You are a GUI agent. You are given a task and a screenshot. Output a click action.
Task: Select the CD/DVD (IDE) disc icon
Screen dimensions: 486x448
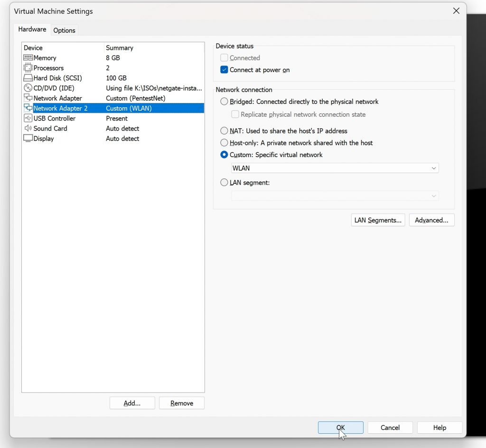(x=28, y=88)
